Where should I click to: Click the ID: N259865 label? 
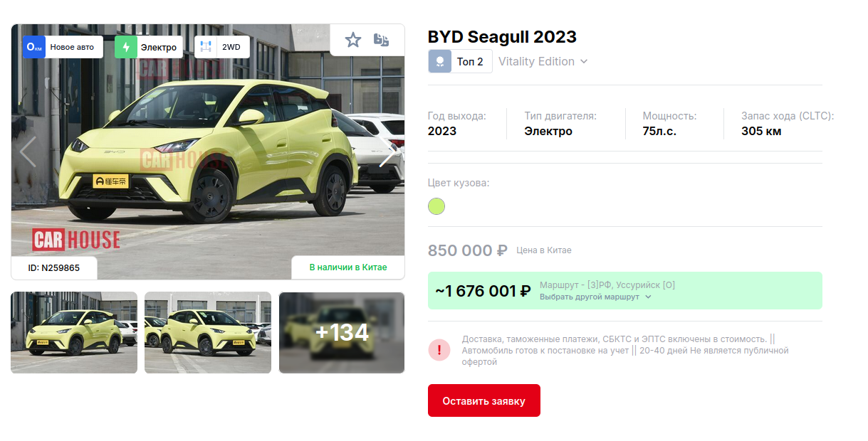(54, 268)
